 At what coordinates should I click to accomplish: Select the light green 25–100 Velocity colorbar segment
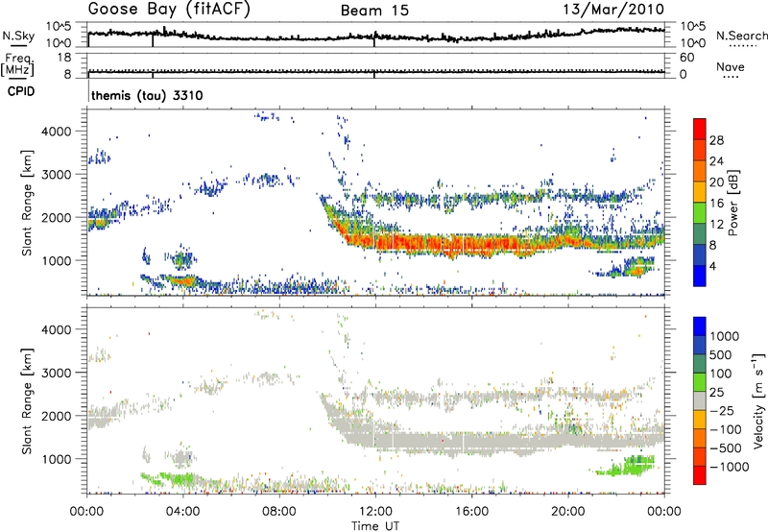pos(700,382)
